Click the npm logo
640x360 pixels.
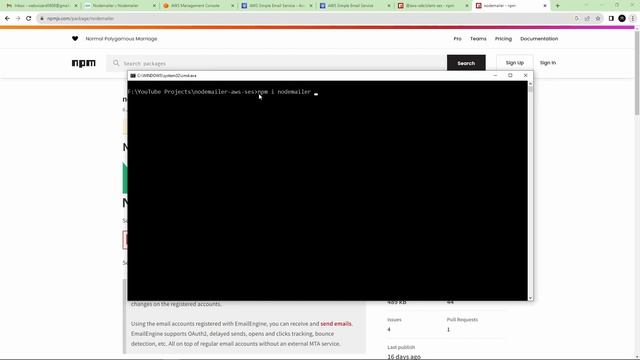[84, 63]
